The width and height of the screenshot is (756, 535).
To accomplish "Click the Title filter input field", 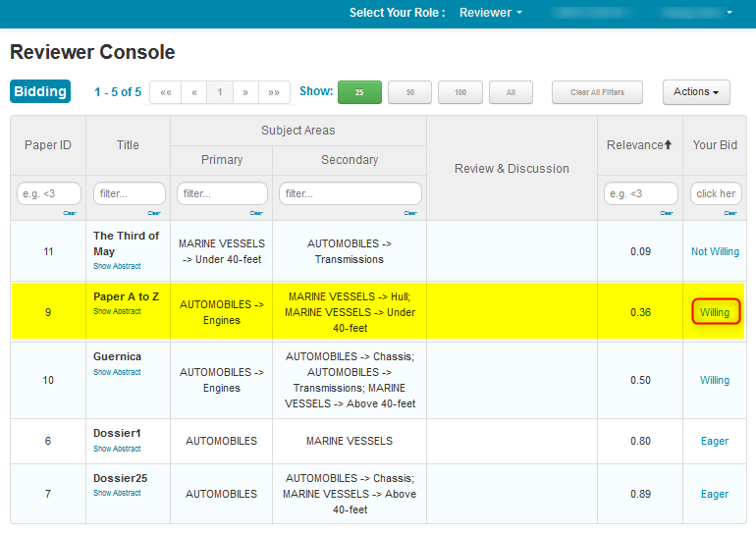I will point(130,193).
